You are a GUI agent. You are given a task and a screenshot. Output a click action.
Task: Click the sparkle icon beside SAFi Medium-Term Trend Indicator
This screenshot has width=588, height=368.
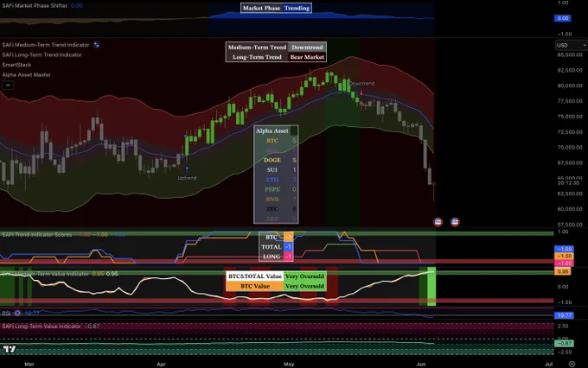coord(96,45)
